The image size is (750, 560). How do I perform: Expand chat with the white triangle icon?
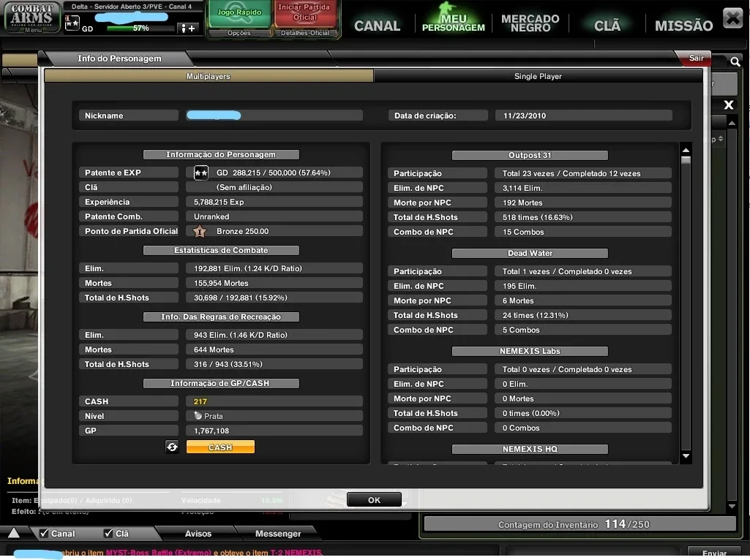pyautogui.click(x=14, y=533)
